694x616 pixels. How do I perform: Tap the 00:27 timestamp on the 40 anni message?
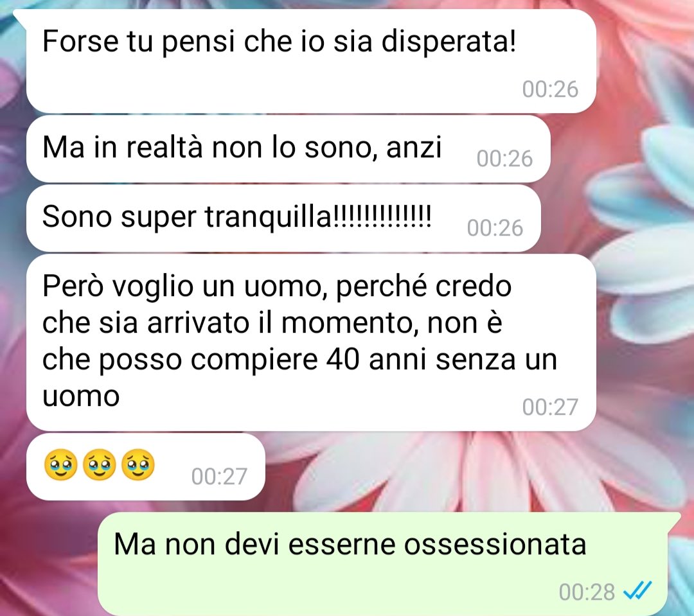click(550, 407)
